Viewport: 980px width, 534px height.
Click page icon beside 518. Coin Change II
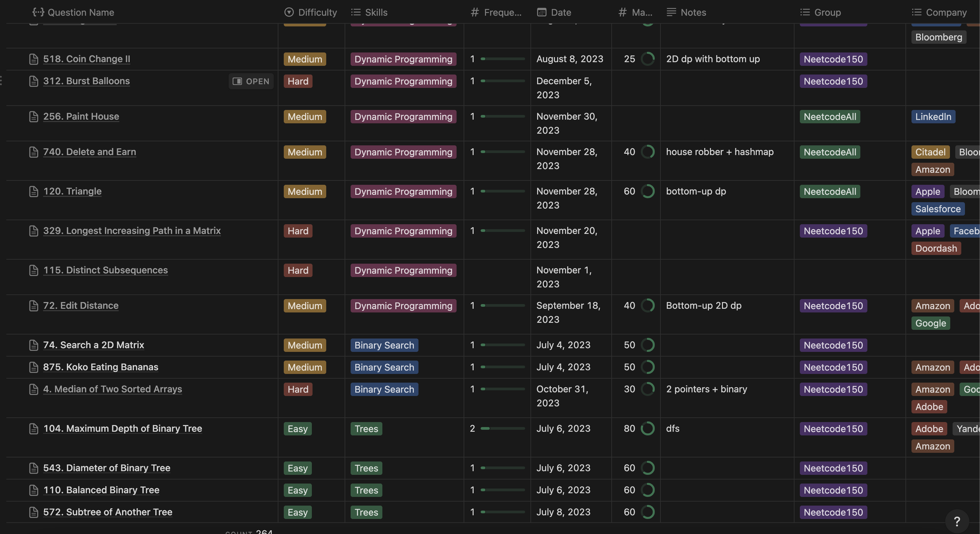coord(33,59)
